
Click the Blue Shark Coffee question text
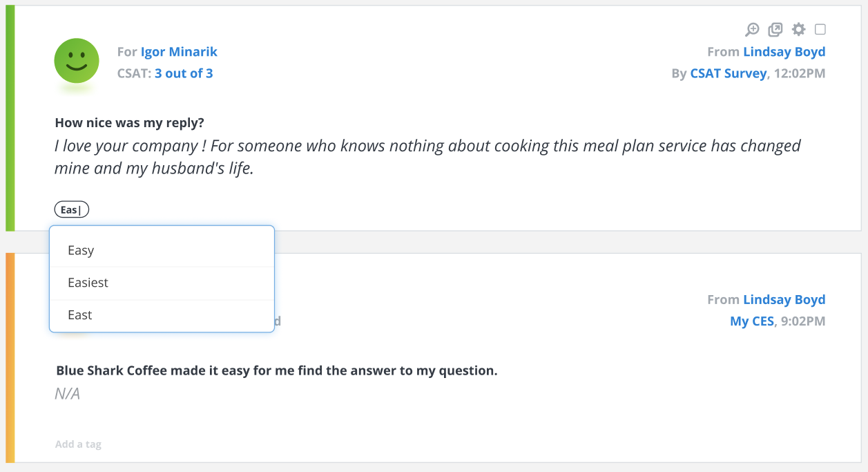tap(276, 371)
